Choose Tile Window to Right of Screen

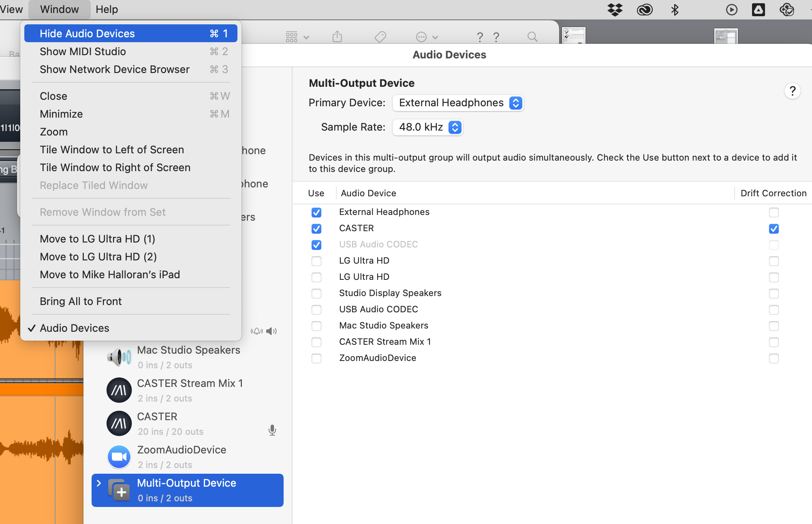pyautogui.click(x=130, y=168)
